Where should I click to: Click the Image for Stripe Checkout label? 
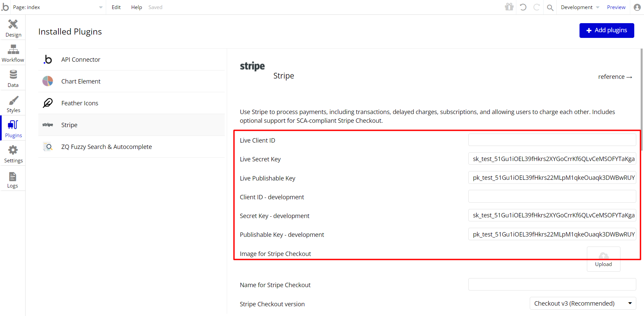275,254
